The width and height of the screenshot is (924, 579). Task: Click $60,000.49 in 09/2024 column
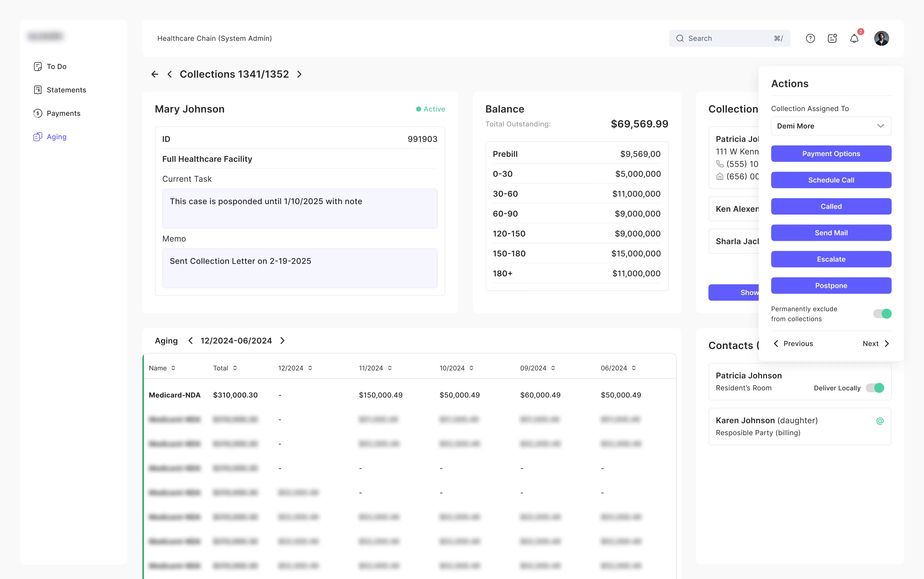tap(540, 395)
